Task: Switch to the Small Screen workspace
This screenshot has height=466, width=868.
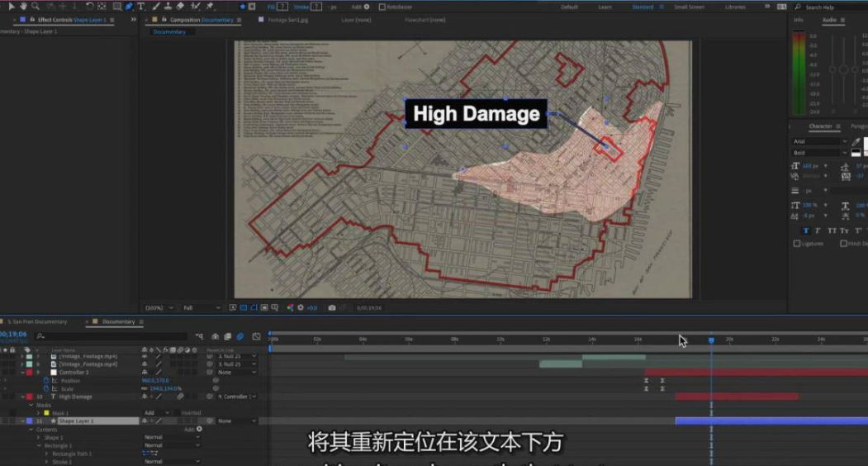Action: click(x=689, y=7)
